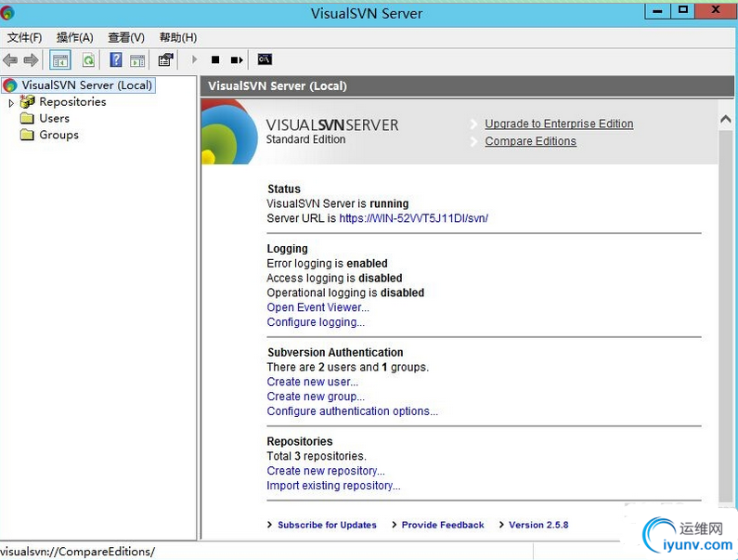This screenshot has width=738, height=560.
Task: Open the 操作(A) menu
Action: (x=75, y=38)
